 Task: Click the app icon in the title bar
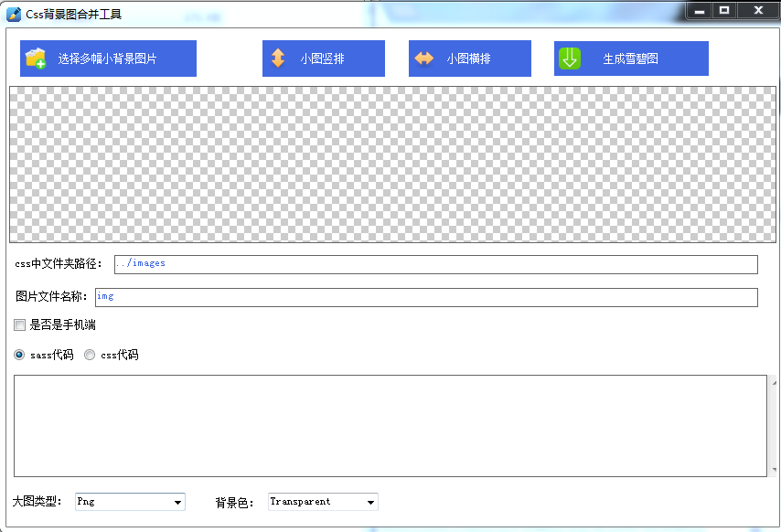[x=14, y=14]
